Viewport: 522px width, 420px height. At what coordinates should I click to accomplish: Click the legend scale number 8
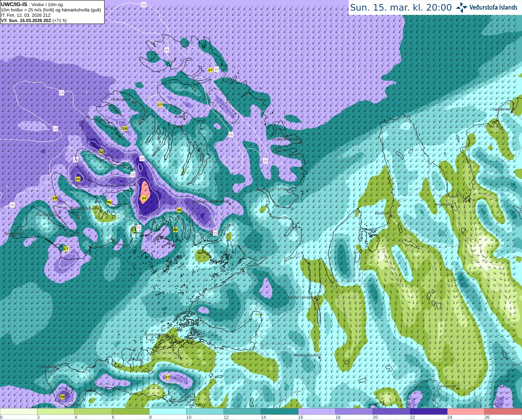pos(150,417)
